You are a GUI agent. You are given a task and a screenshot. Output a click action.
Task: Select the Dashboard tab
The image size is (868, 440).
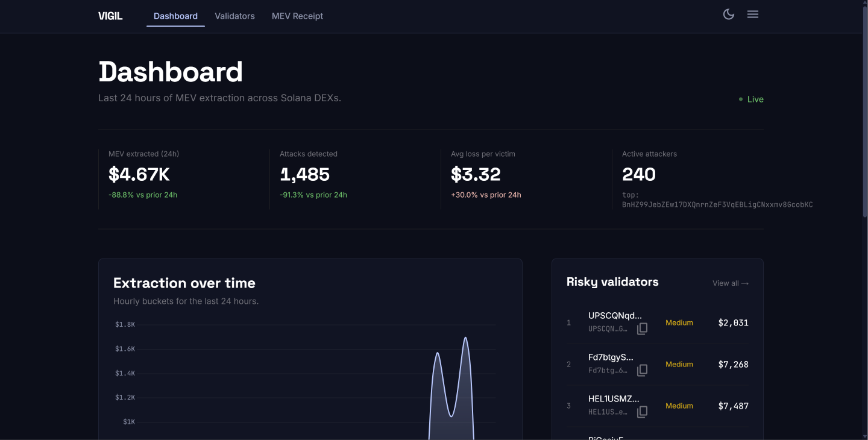click(175, 16)
